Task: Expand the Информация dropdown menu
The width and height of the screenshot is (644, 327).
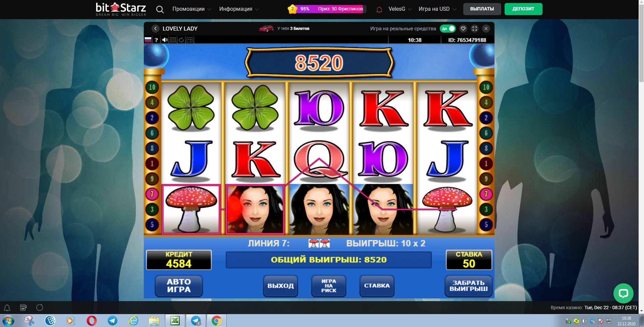Action: click(x=239, y=9)
